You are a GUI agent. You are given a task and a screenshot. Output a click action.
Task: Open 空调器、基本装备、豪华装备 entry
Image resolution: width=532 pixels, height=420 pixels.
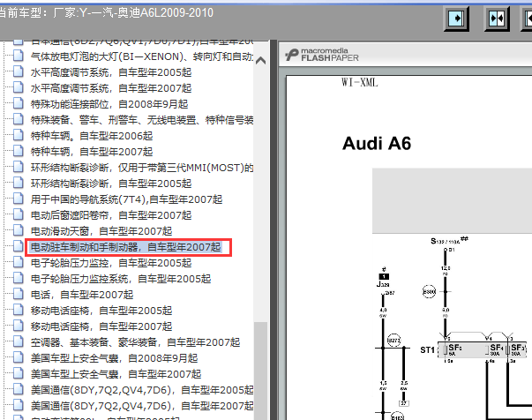tap(135, 342)
